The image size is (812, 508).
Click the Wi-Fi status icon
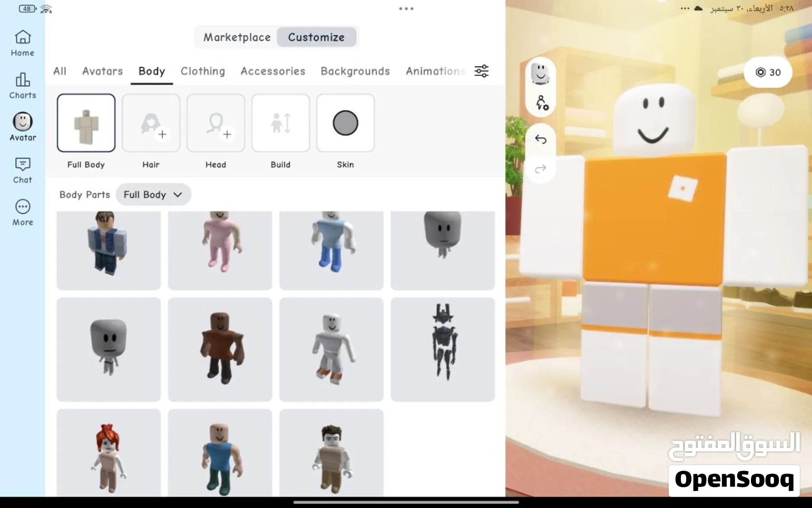(x=46, y=9)
